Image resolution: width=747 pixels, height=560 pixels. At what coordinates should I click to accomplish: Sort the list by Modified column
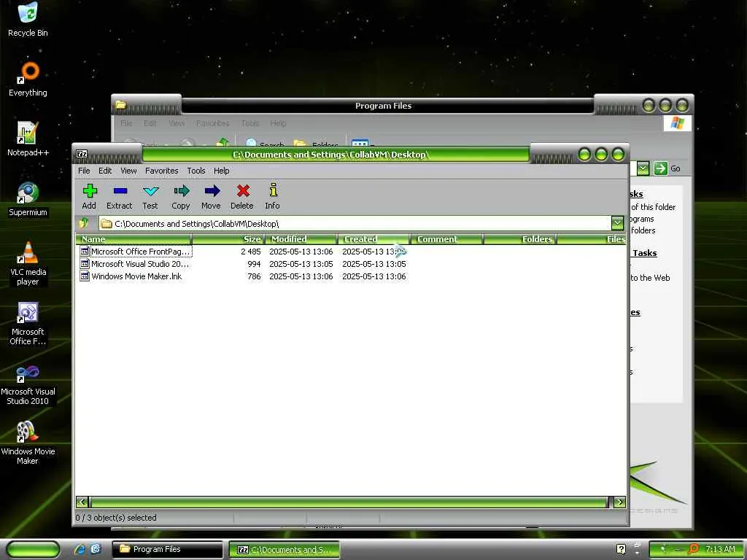click(301, 239)
